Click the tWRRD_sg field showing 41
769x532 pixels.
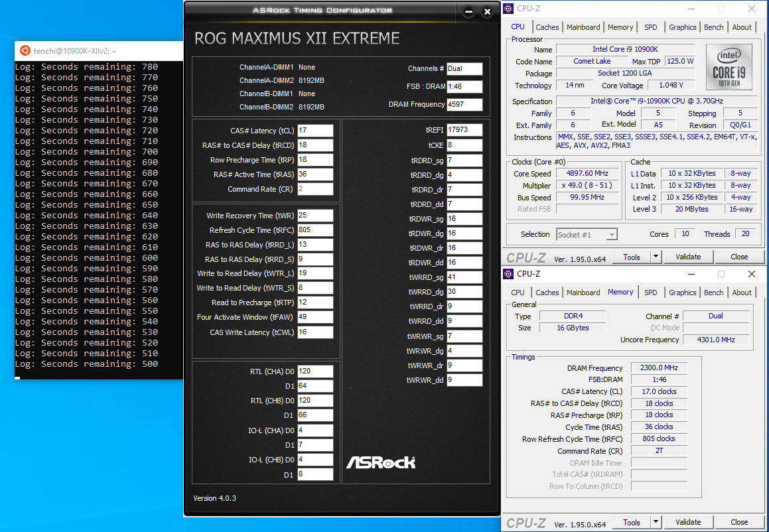click(x=464, y=277)
